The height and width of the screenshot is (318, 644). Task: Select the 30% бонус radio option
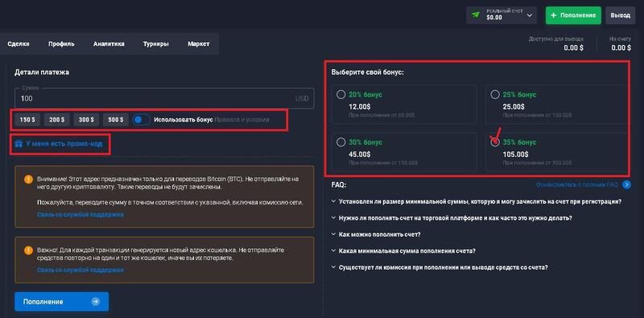click(x=341, y=142)
